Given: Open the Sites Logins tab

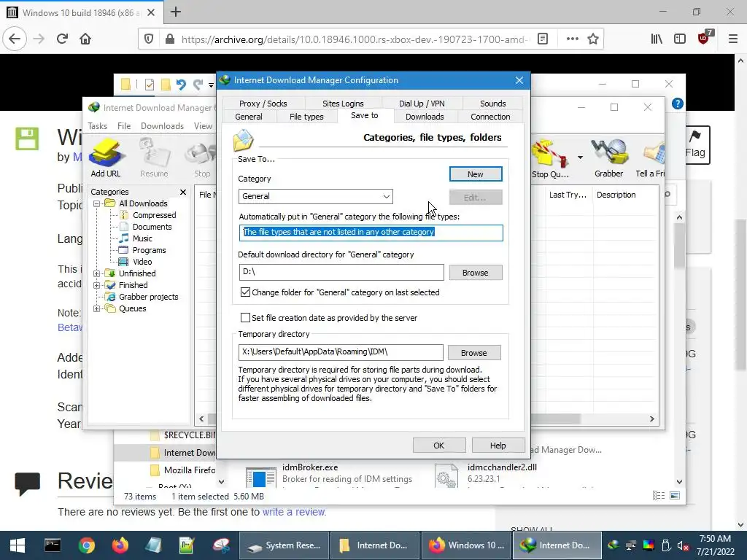Looking at the screenshot, I should [343, 104].
